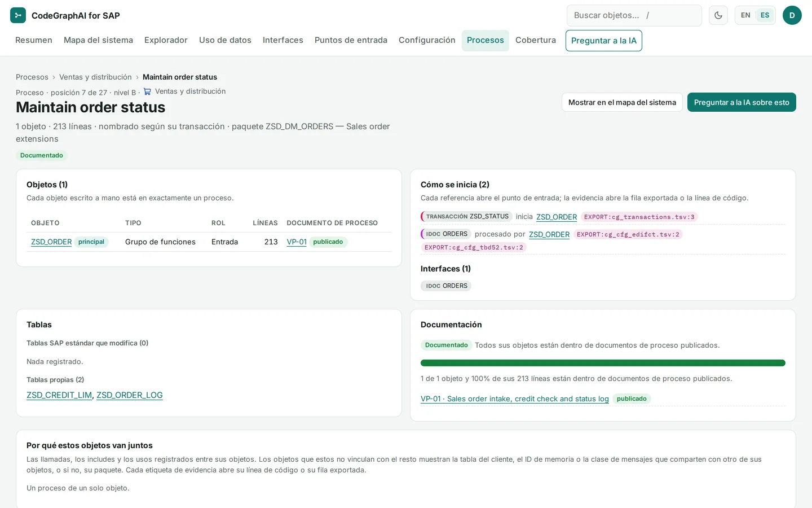Open ZSD_ORDER link after 'procesado por'
812x508 pixels.
point(549,234)
